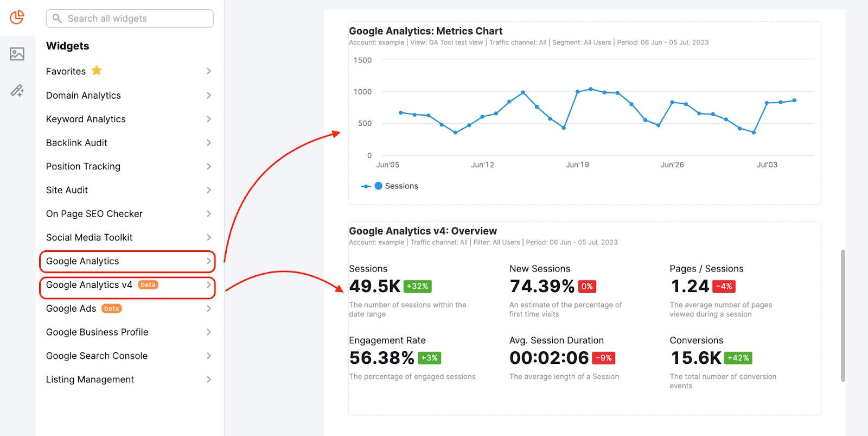
Task: Expand the Google Analytics v4 chevron
Action: pyautogui.click(x=209, y=285)
